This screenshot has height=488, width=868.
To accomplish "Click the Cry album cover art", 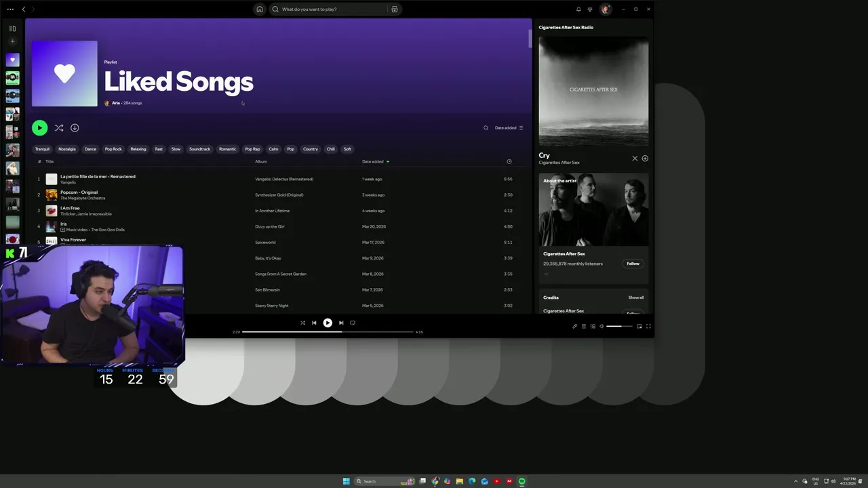I will [x=593, y=91].
